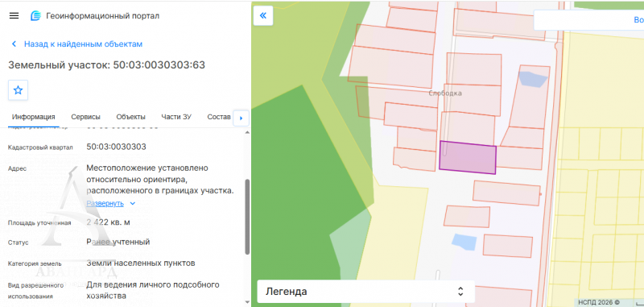Add parcel to favorites with star button

click(x=18, y=90)
